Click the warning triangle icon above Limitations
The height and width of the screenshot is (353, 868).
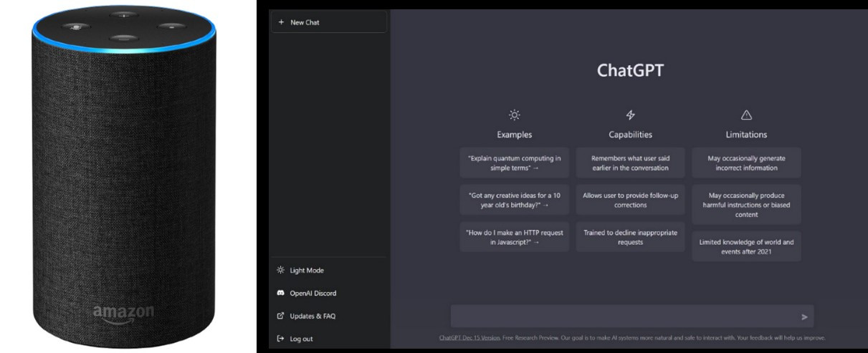746,115
